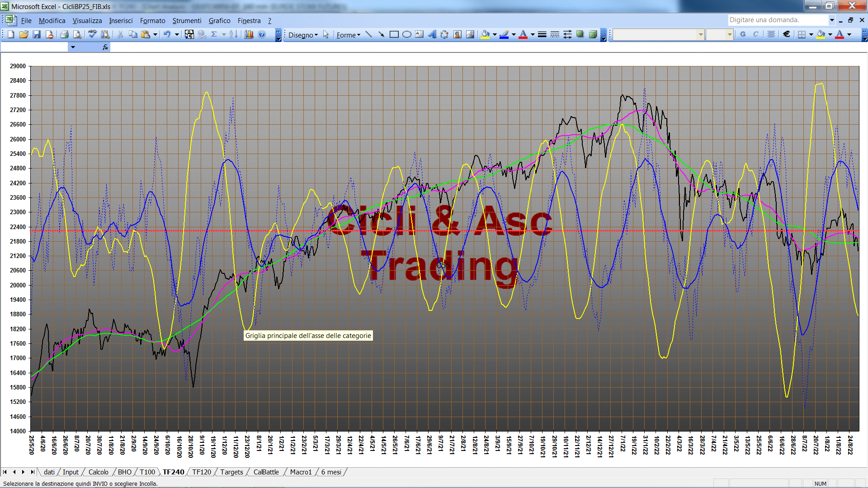Choose the Select Objects arrow cursor
868x488 pixels.
click(x=326, y=34)
